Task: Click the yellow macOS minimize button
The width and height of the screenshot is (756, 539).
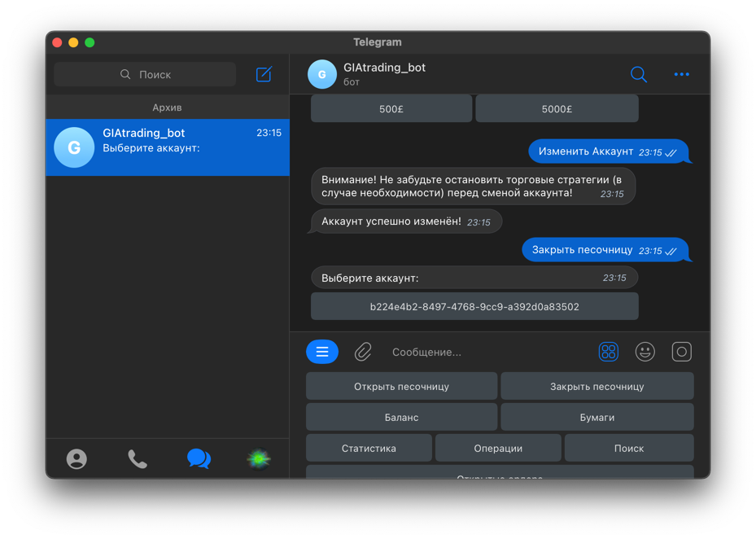Action: pos(73,42)
